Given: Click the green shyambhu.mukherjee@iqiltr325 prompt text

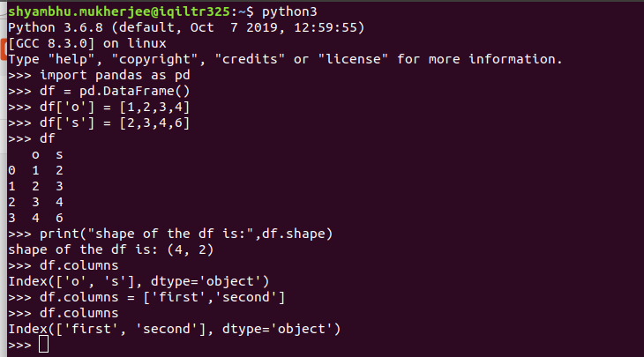Looking at the screenshot, I should [119, 11].
